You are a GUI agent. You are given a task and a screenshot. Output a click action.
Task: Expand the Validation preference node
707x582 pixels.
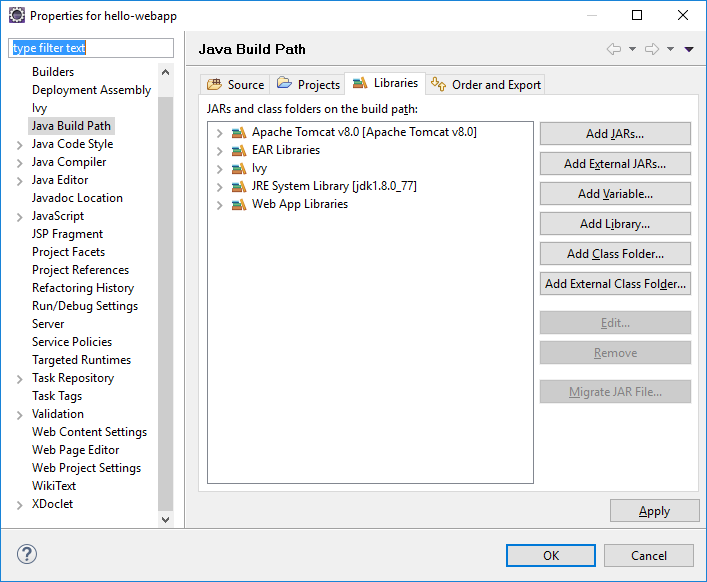pyautogui.click(x=20, y=414)
